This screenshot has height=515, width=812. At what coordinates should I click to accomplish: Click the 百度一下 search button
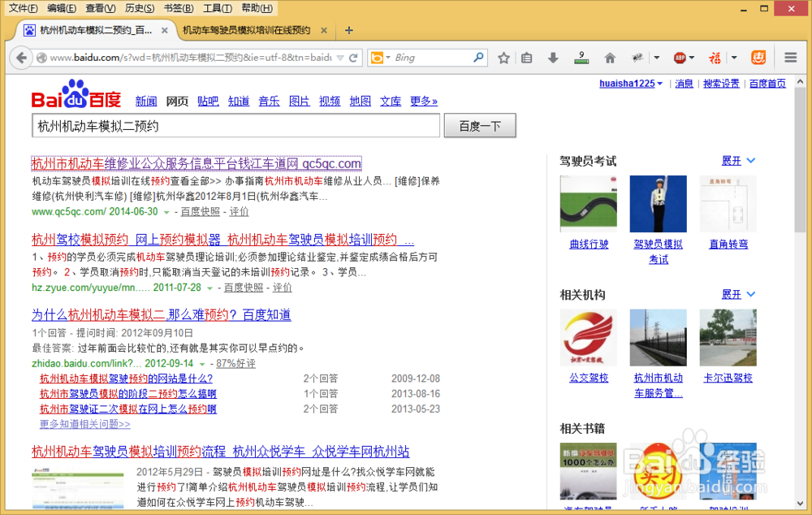click(480, 126)
